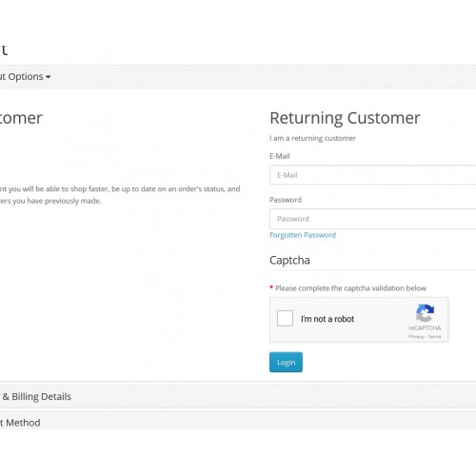476x476 pixels.
Task: Open the reCAPTCHA Terms link
Action: click(434, 336)
